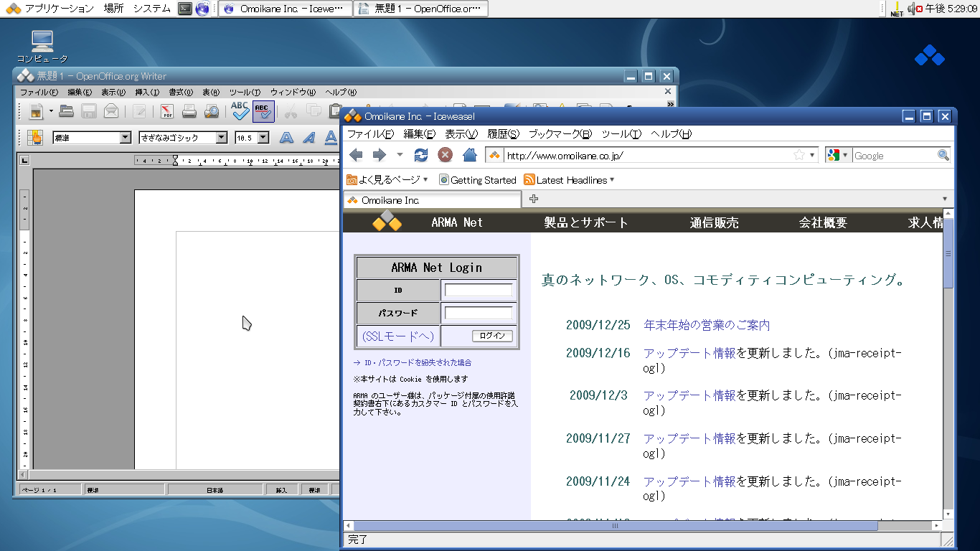Image resolution: width=980 pixels, height=551 pixels.
Task: Open the URL bar history dropdown arrow
Action: coord(812,155)
